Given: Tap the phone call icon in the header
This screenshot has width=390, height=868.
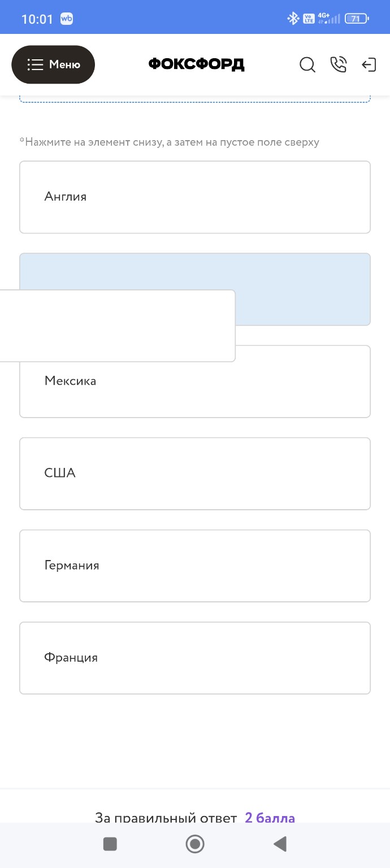Looking at the screenshot, I should pos(339,64).
